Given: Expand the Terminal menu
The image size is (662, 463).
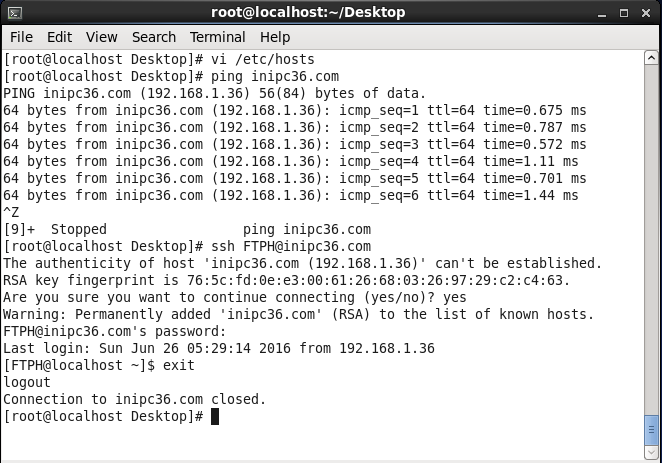Looking at the screenshot, I should [217, 37].
